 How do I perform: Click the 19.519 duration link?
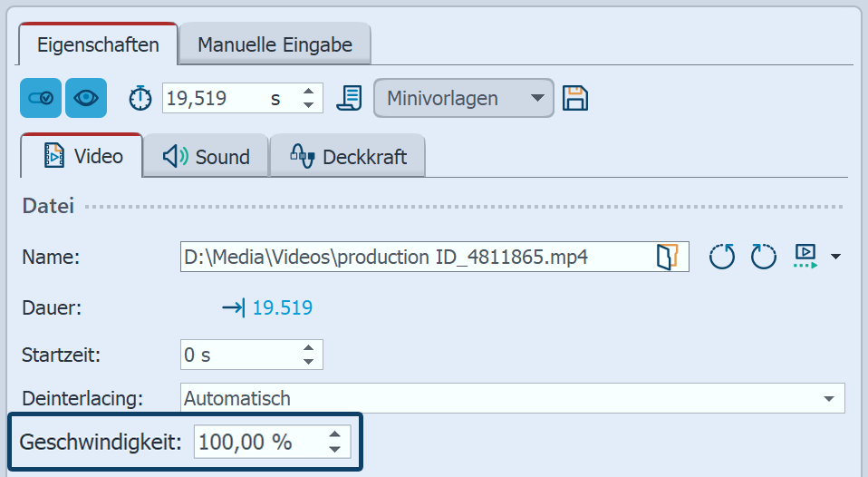pyautogui.click(x=283, y=307)
